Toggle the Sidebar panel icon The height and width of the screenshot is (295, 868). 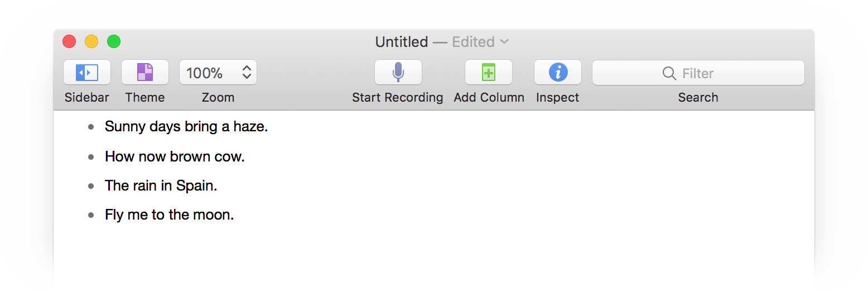tap(87, 73)
